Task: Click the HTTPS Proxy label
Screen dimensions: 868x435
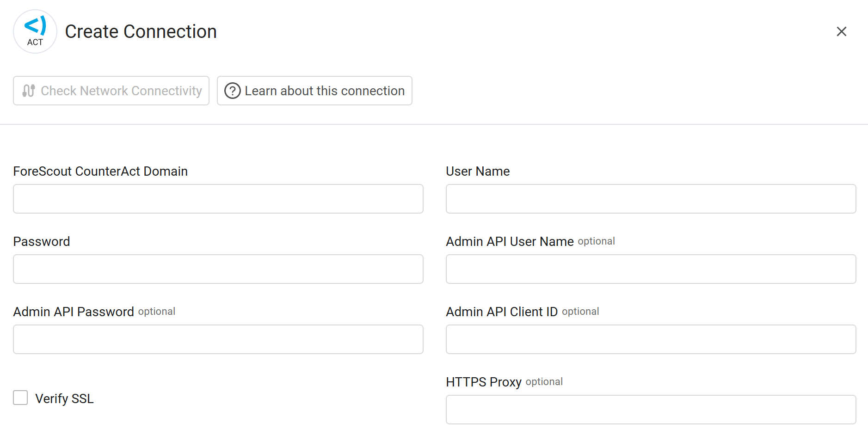Action: tap(483, 382)
